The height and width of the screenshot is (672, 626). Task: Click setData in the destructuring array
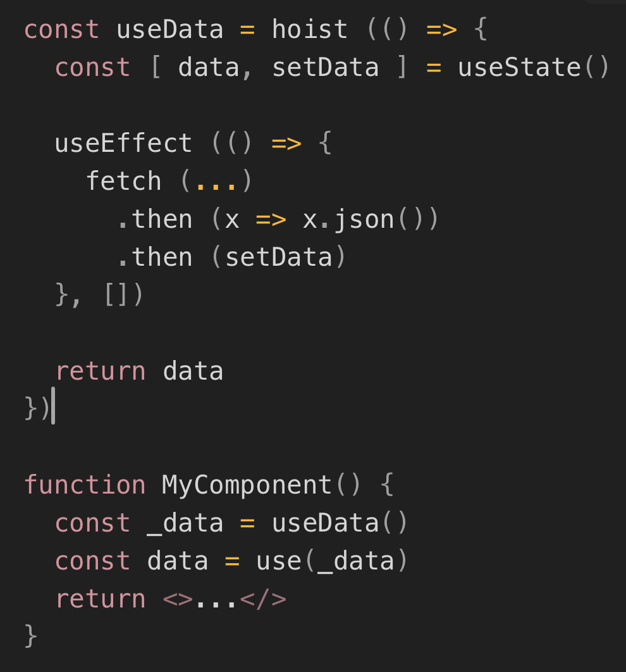(x=325, y=68)
